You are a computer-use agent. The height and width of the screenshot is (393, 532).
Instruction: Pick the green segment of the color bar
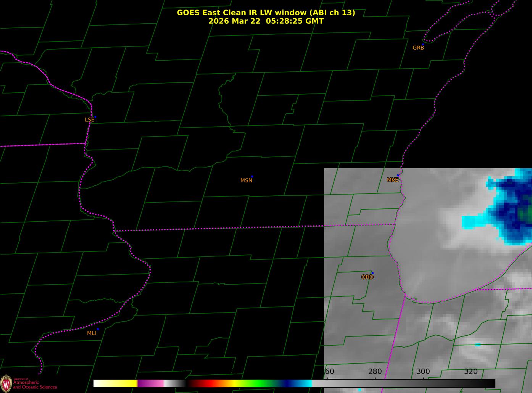tap(260, 383)
